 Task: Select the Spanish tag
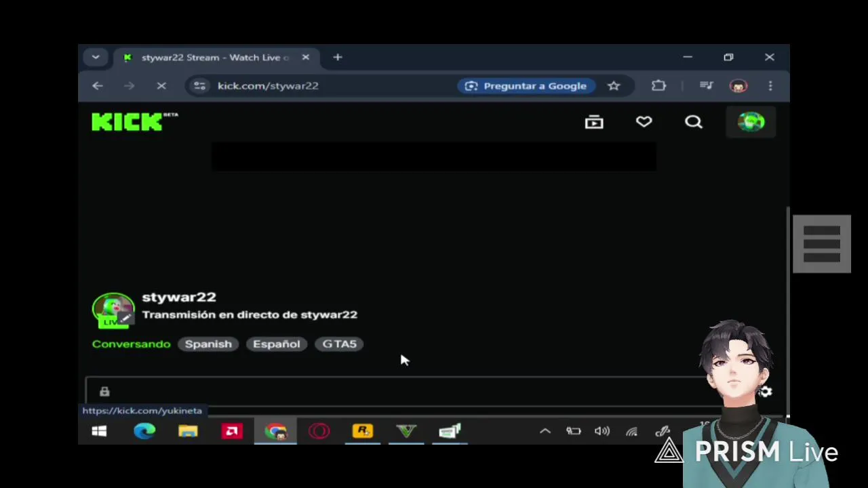[x=208, y=344]
